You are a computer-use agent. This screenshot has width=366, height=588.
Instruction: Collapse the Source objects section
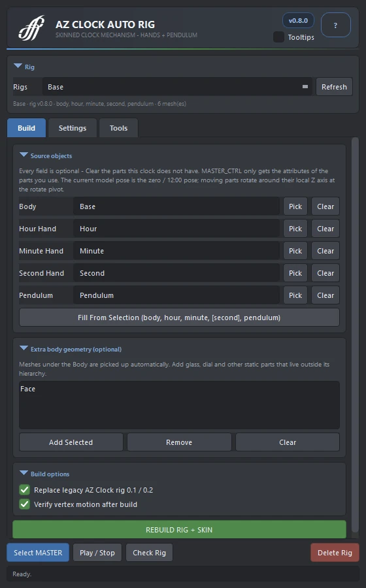click(x=24, y=154)
